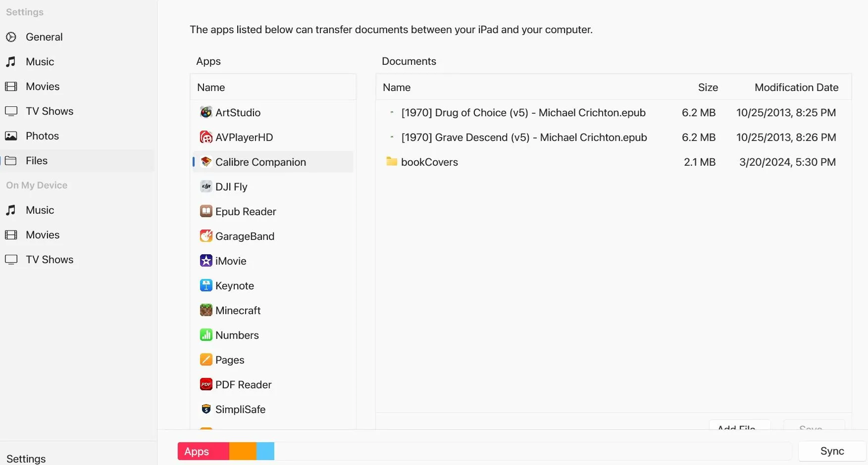Click the red Apps storage segment
Viewport: 868px width, 465px height.
pyautogui.click(x=203, y=451)
